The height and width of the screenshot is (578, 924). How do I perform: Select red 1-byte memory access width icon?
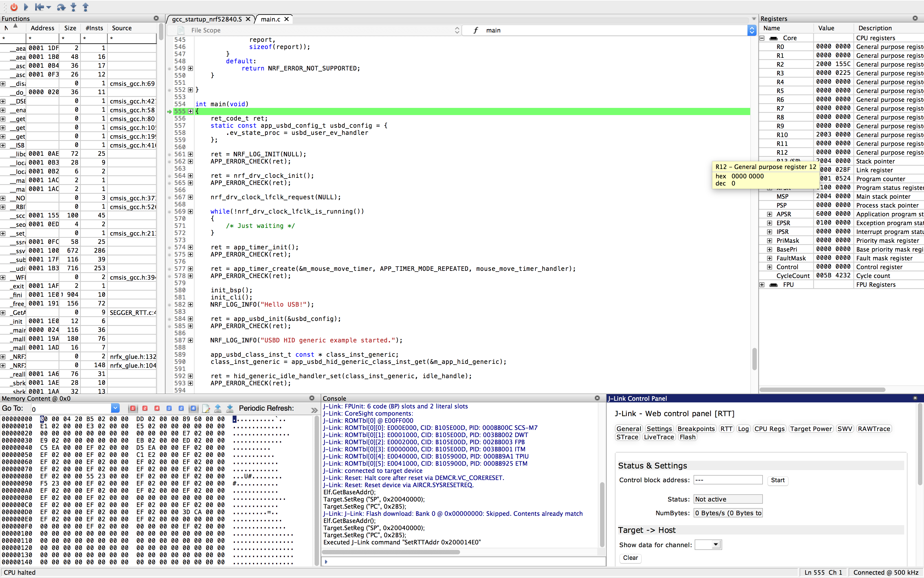[133, 409]
